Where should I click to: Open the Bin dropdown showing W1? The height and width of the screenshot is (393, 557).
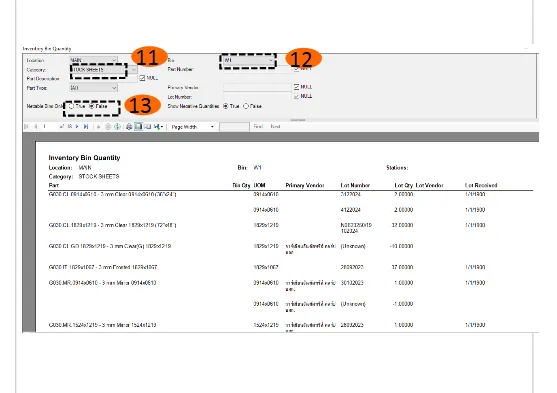point(248,60)
